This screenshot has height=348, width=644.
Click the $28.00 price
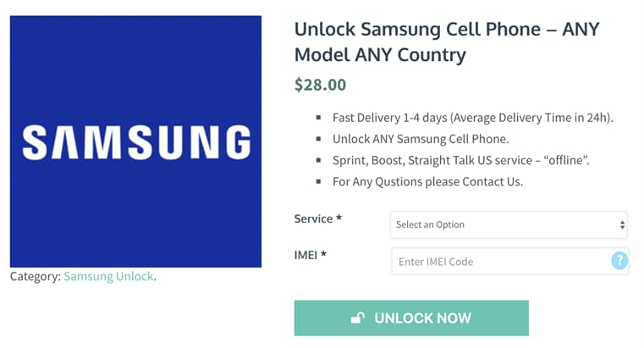320,85
